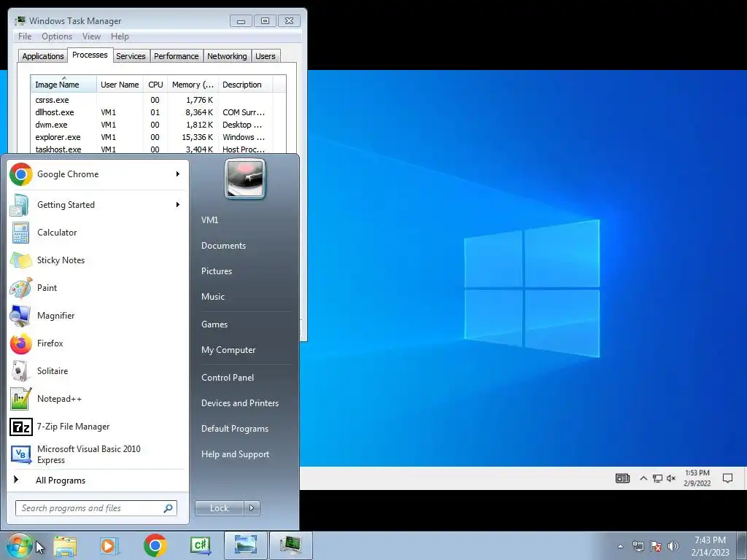Click the volume speaker tray icon
This screenshot has width=747, height=560.
pyautogui.click(x=673, y=546)
